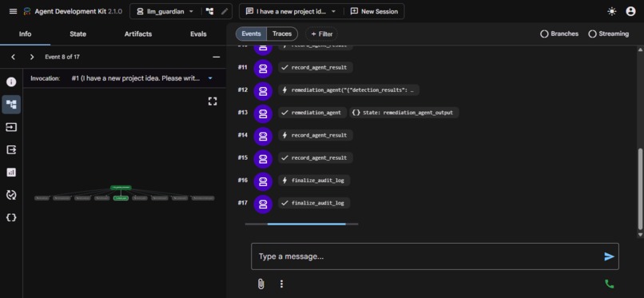Viewport: 644px width, 298px height.
Task: Click the scroll-down arrow of the events scrollbar
Action: coord(640,235)
